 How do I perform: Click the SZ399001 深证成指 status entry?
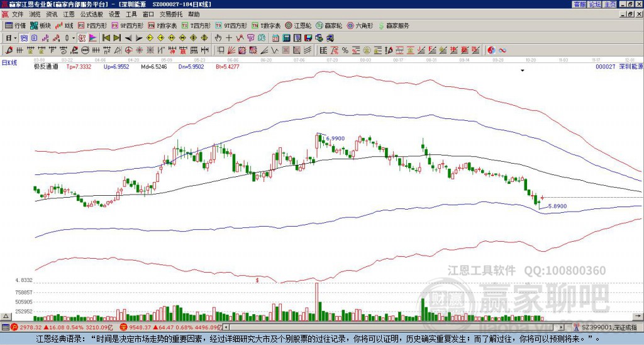(x=610, y=327)
